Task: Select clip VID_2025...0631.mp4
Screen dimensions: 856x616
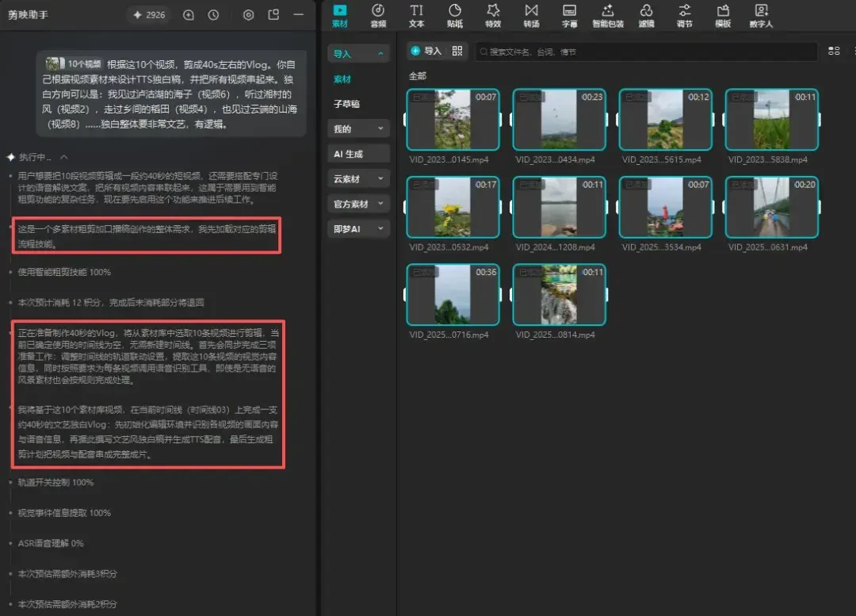Action: (x=772, y=207)
